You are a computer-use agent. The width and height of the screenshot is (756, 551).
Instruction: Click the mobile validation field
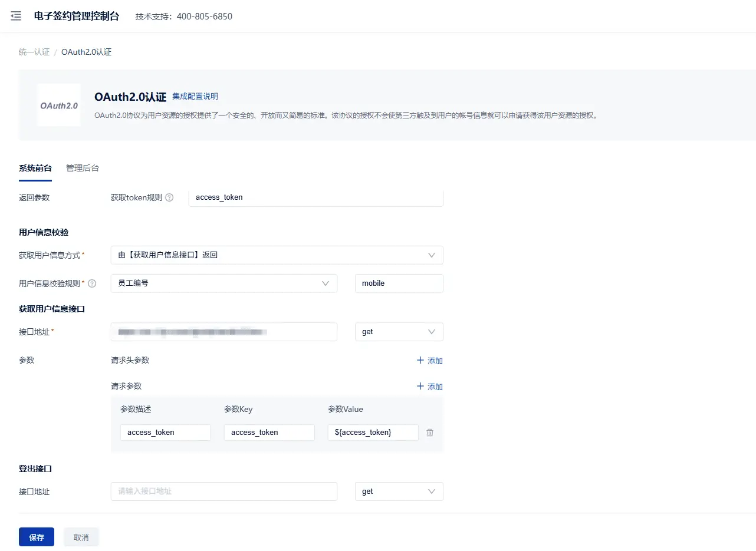point(399,283)
